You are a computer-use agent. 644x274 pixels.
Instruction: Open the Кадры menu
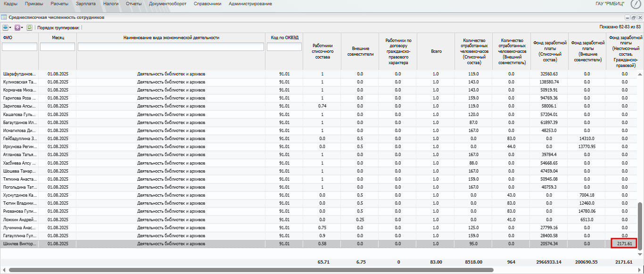(x=10, y=4)
